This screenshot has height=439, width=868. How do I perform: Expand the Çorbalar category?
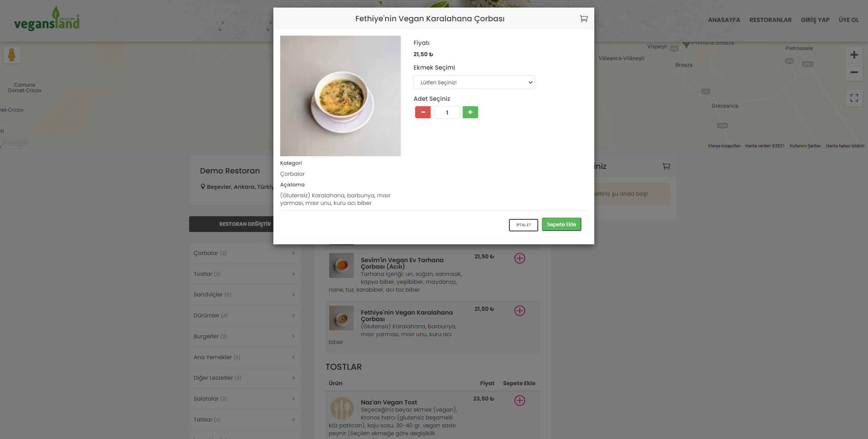245,253
